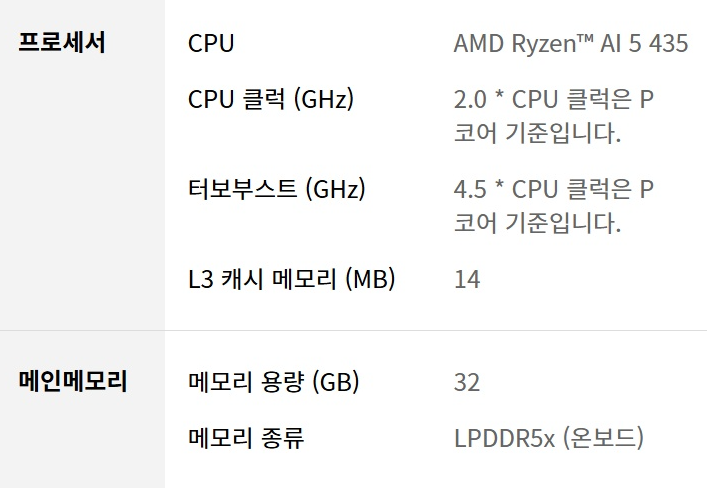The image size is (707, 488).
Task: Click the 프로세서 section heading
Action: pos(62,44)
